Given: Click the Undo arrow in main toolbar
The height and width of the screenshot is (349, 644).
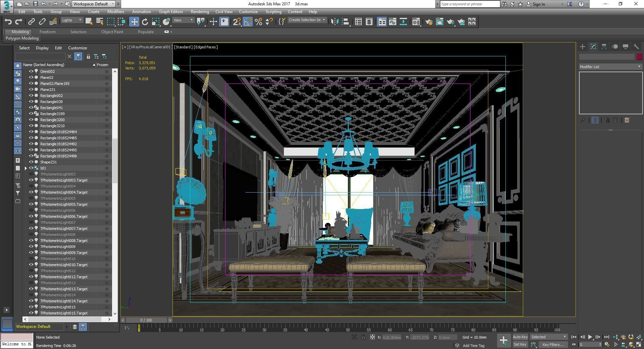Looking at the screenshot, I should point(8,22).
